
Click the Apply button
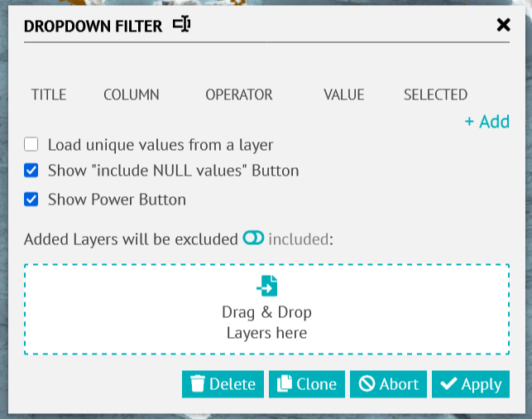(x=471, y=384)
